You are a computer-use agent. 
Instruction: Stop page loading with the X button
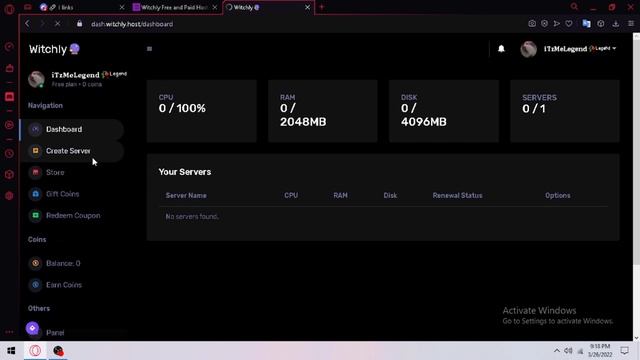(58, 24)
